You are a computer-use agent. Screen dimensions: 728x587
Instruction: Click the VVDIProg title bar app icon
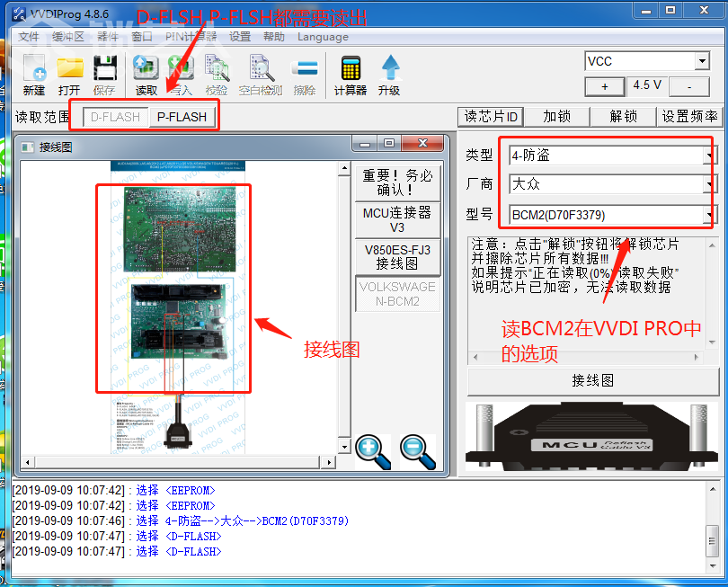point(20,13)
